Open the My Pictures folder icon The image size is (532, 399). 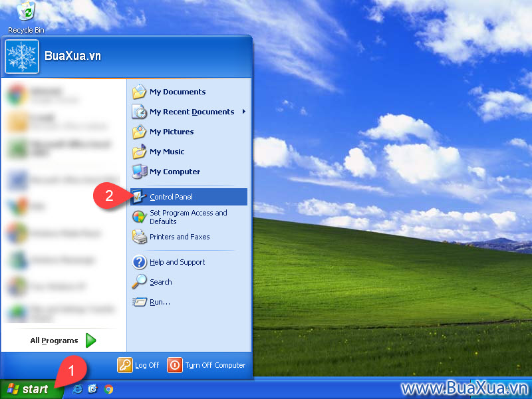click(139, 132)
